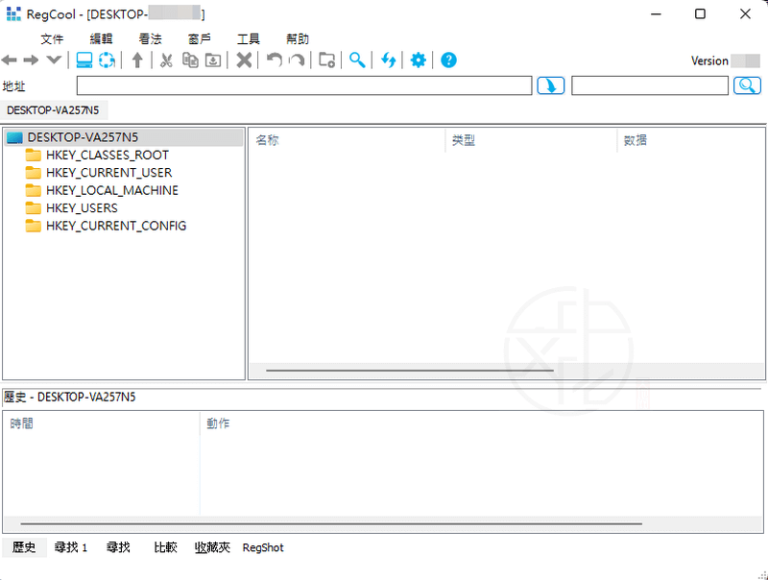
Task: Open search with magnifier toolbar icon
Action: point(357,61)
